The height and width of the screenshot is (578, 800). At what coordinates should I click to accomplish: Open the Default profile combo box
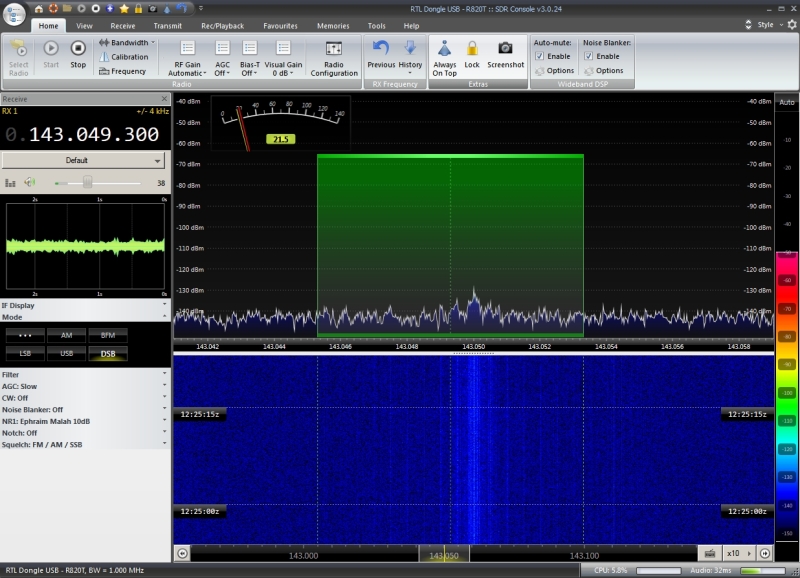click(83, 160)
